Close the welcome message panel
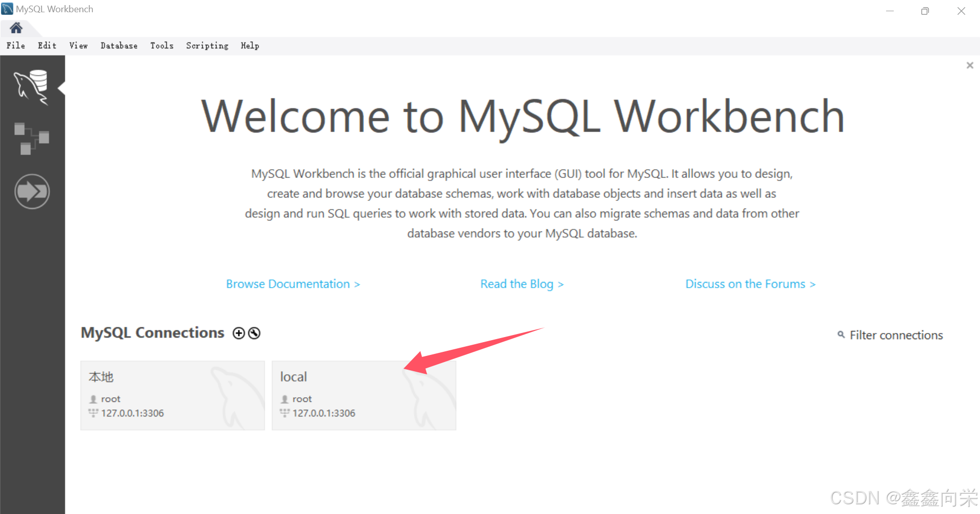The image size is (980, 514). (x=970, y=65)
